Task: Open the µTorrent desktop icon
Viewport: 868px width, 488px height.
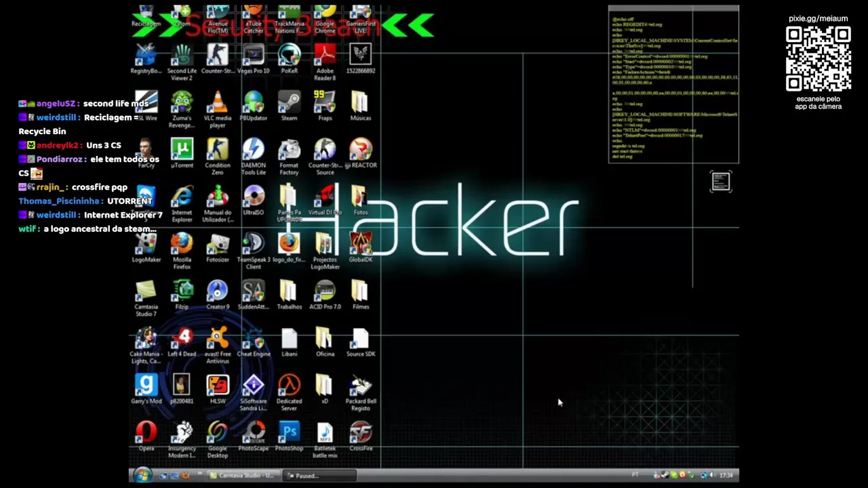Action: coord(182,154)
